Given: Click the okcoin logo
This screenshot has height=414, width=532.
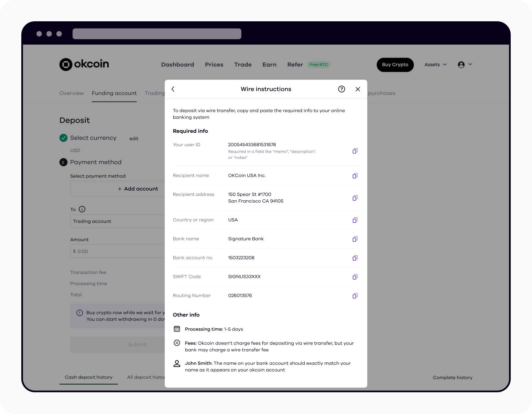Looking at the screenshot, I should 84,64.
